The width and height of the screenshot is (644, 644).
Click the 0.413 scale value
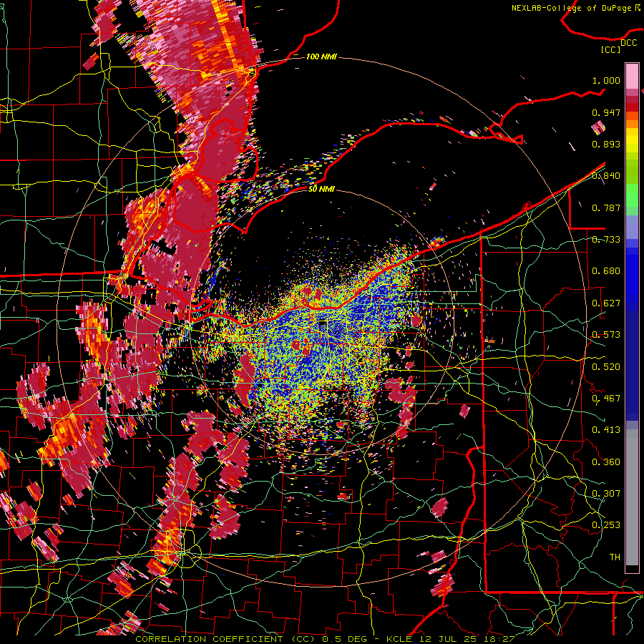coord(606,430)
